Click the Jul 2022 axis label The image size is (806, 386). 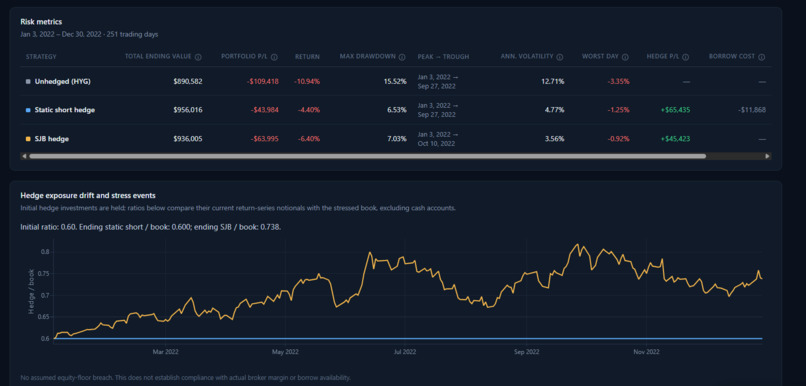405,352
